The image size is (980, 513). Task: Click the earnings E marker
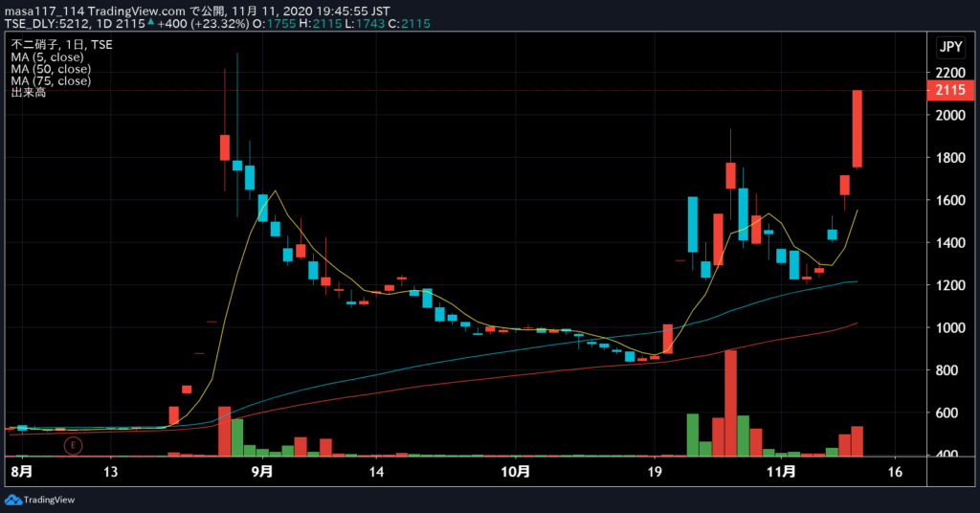point(73,445)
